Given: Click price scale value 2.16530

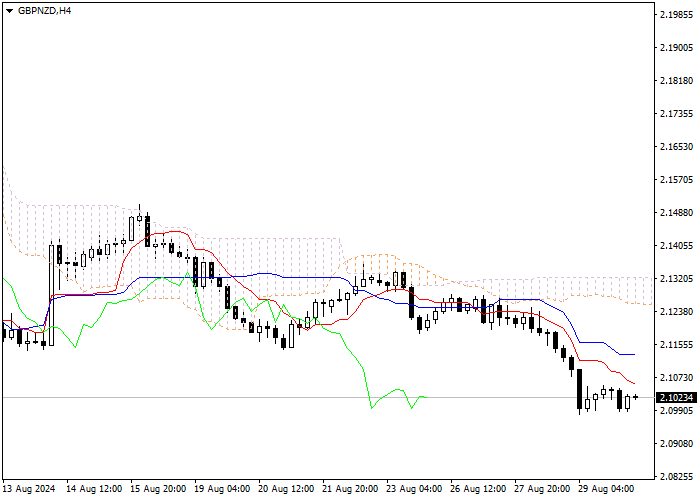Looking at the screenshot, I should 676,147.
